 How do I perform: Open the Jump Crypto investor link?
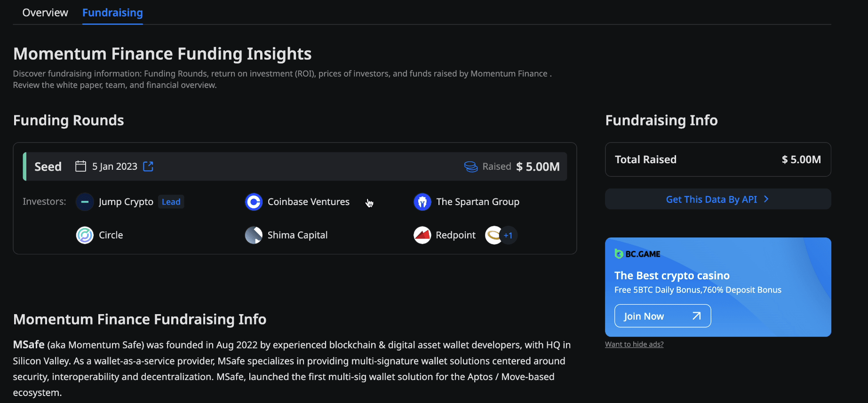coord(126,202)
